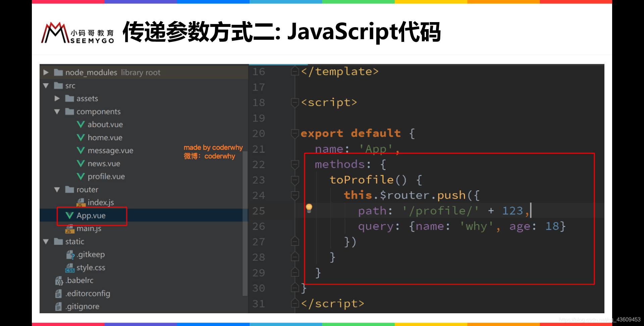Click the router folder icon
Image resolution: width=644 pixels, height=326 pixels.
(69, 189)
